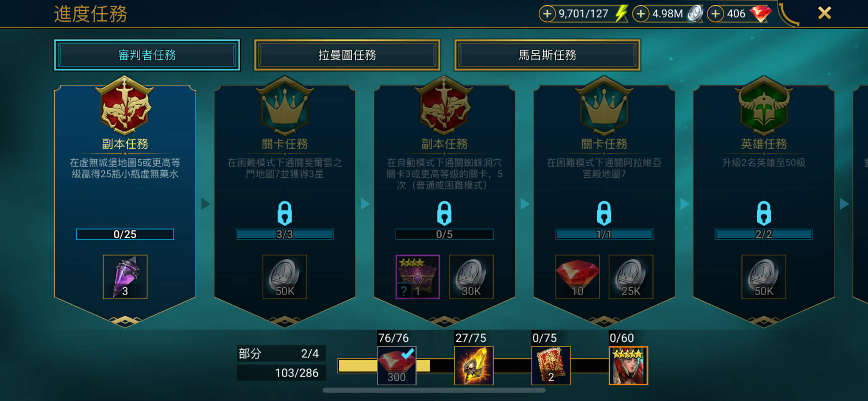Close the progress missions window
The width and height of the screenshot is (868, 401).
824,13
